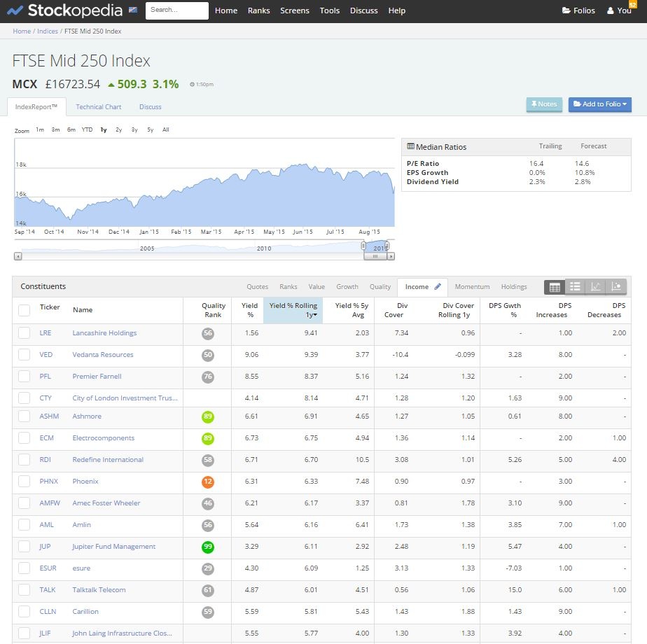Click esure quality rank 29 badge
647x644 pixels.
tap(208, 568)
